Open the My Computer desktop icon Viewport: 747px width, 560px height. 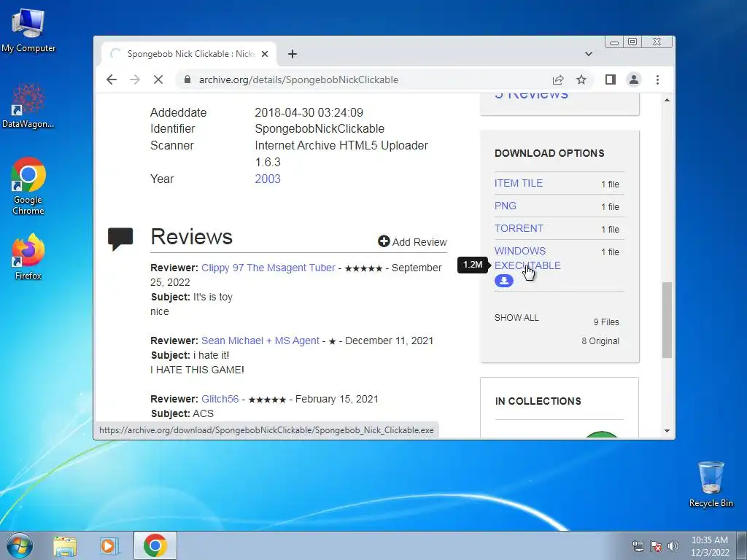coord(28,30)
